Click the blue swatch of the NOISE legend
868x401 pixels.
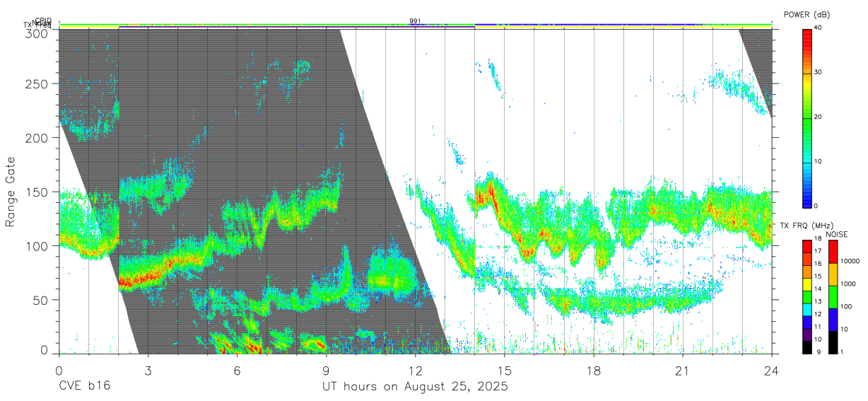pos(832,320)
